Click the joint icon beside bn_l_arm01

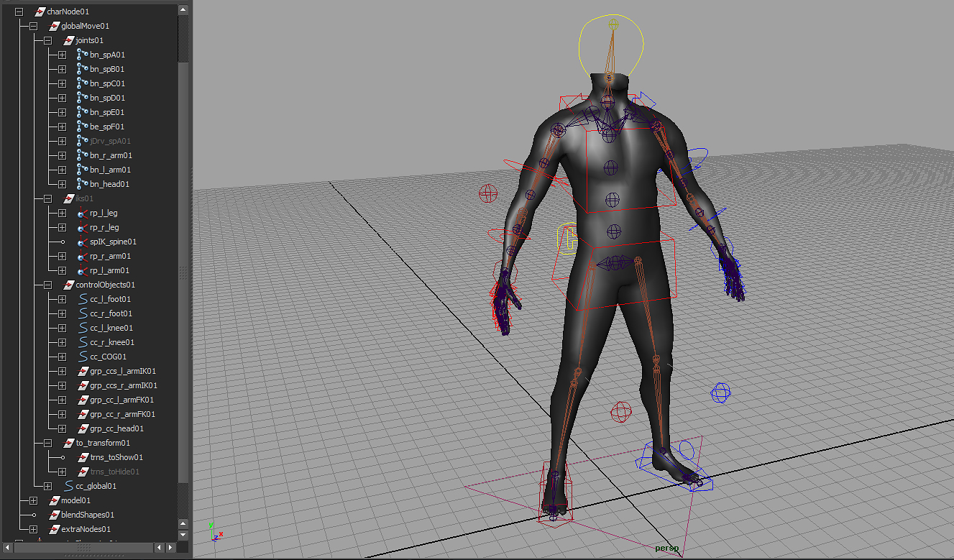pos(82,170)
